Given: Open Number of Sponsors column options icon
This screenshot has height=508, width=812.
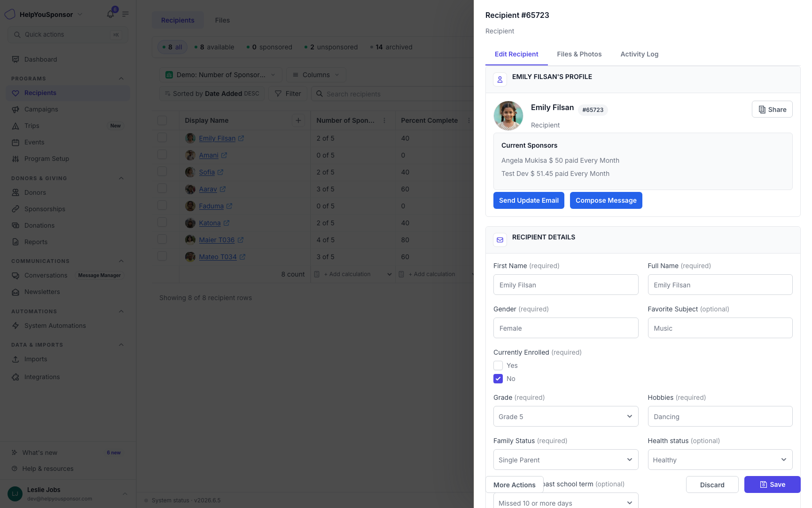Looking at the screenshot, I should pyautogui.click(x=384, y=120).
